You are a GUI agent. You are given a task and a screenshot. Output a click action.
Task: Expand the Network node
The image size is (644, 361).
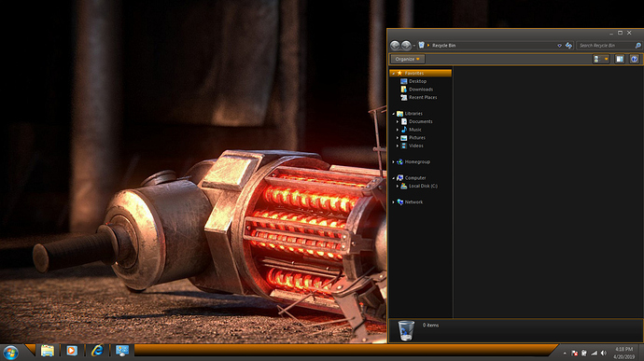coord(394,202)
